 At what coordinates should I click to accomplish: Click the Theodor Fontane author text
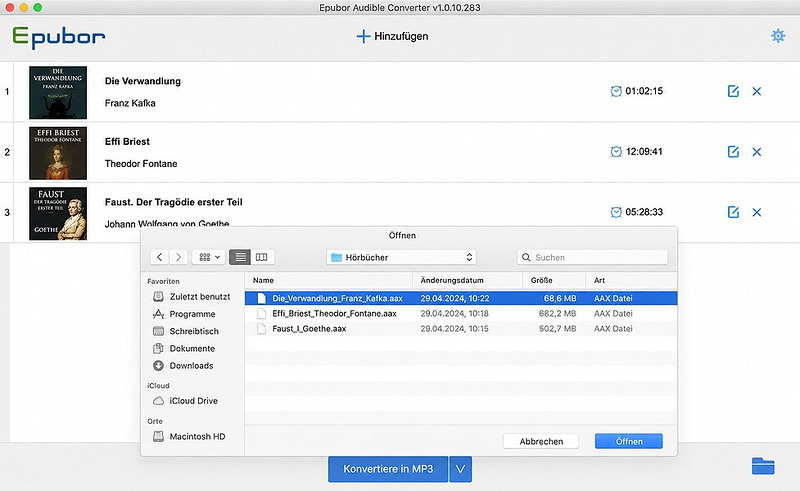click(141, 164)
